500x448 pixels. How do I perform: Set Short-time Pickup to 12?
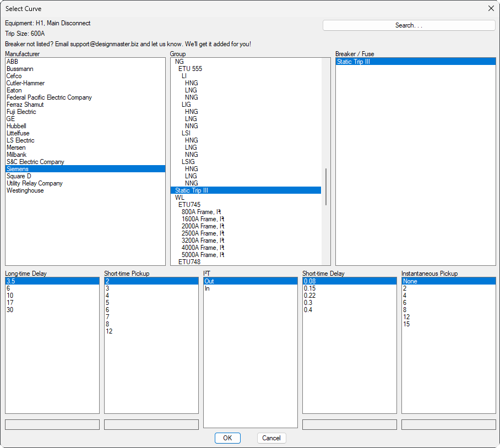[x=151, y=331]
